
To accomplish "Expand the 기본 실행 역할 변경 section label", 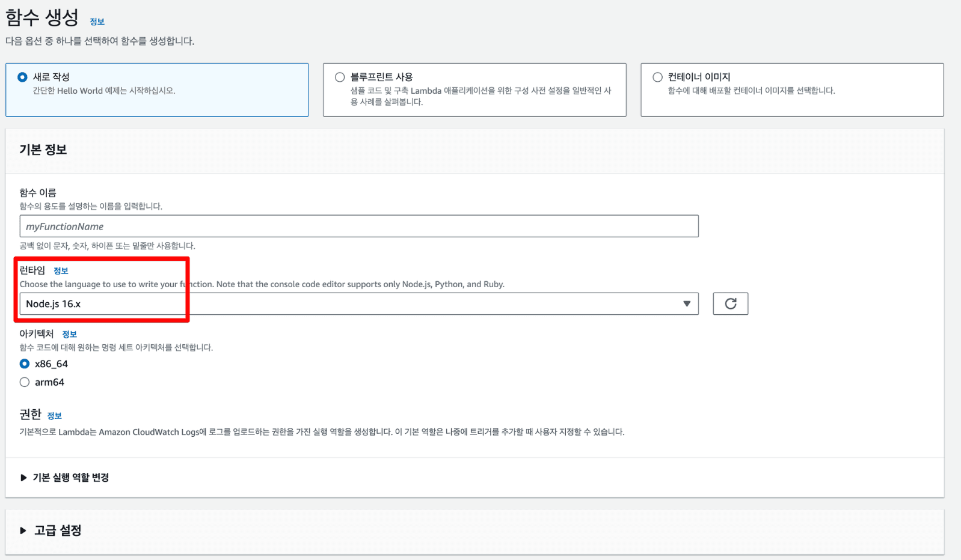I will point(70,478).
